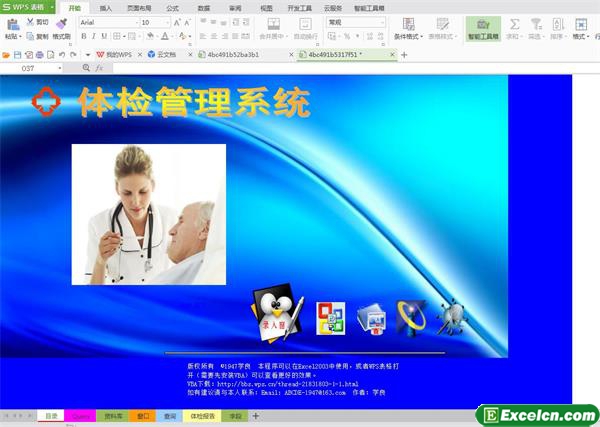
Task: Click the Undo arrow icon
Action: tap(62, 55)
